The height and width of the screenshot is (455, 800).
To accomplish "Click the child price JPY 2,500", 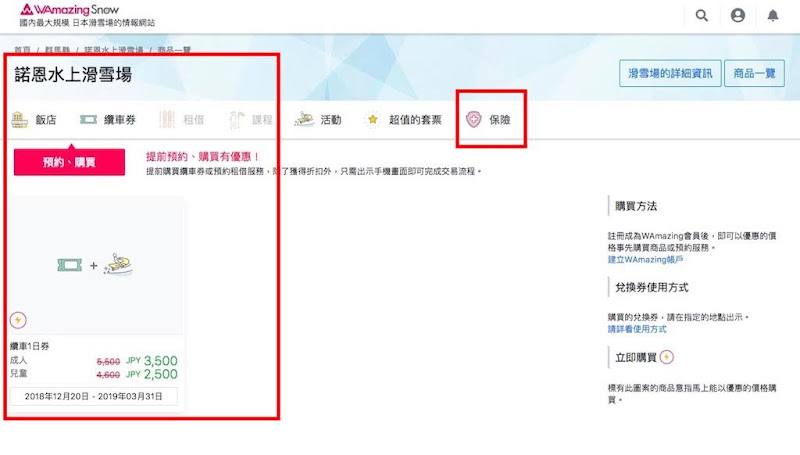I will (x=152, y=374).
